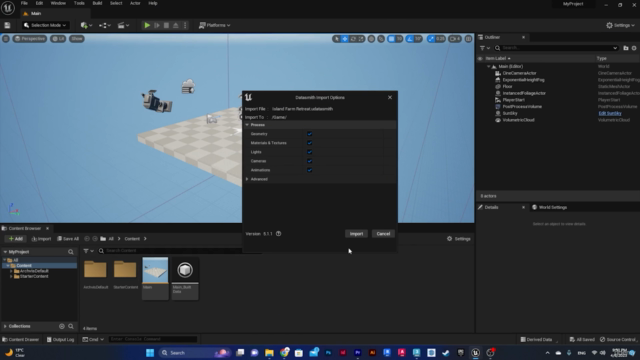
Task: Choose the rotate tool in viewport toolbar
Action: [x=353, y=39]
